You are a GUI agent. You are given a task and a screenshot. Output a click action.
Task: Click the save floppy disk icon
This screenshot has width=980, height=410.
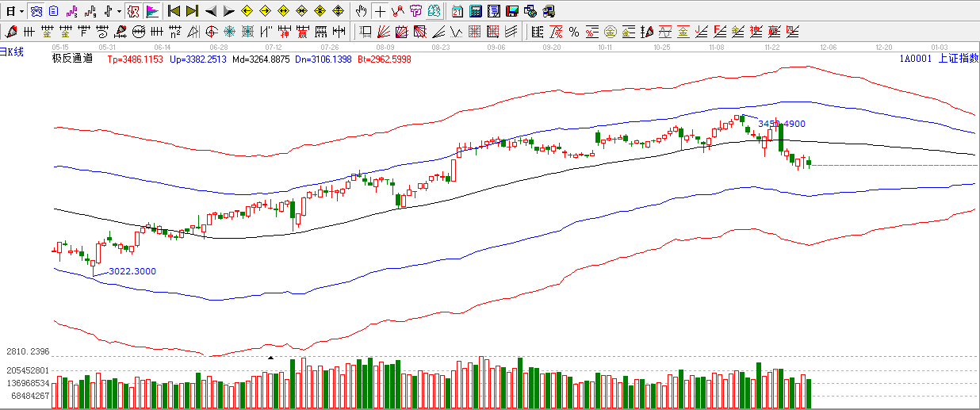pyautogui.click(x=512, y=11)
